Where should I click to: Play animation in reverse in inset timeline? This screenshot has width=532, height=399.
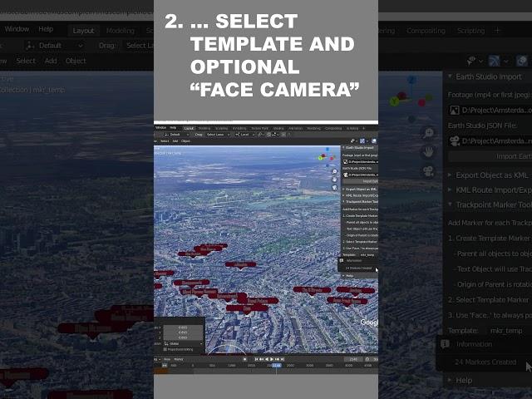[267, 359]
